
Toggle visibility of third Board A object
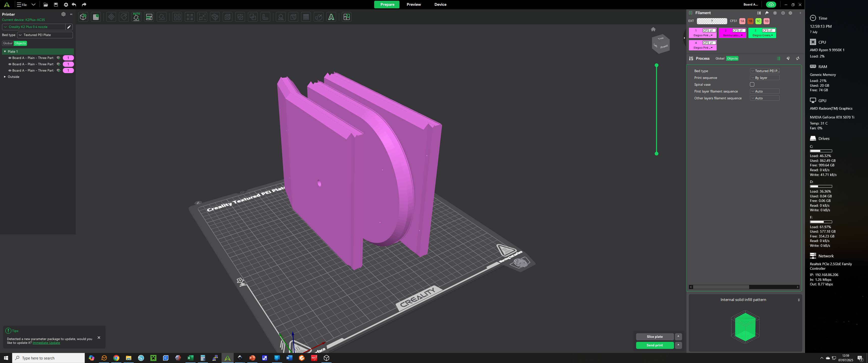[10, 70]
